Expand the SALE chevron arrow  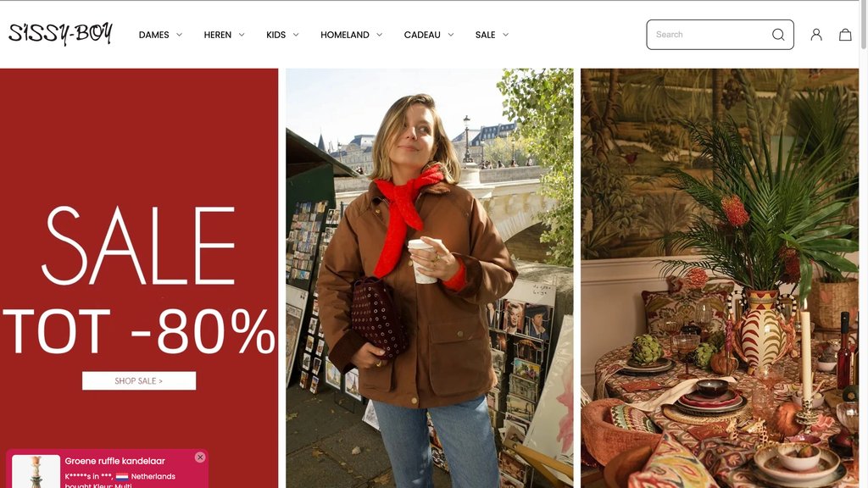(505, 34)
